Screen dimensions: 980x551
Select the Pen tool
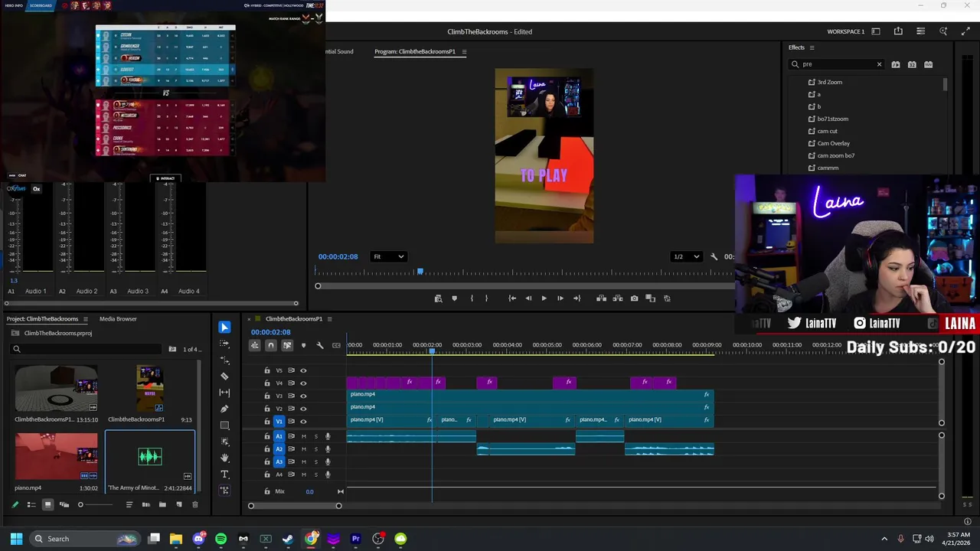point(224,409)
